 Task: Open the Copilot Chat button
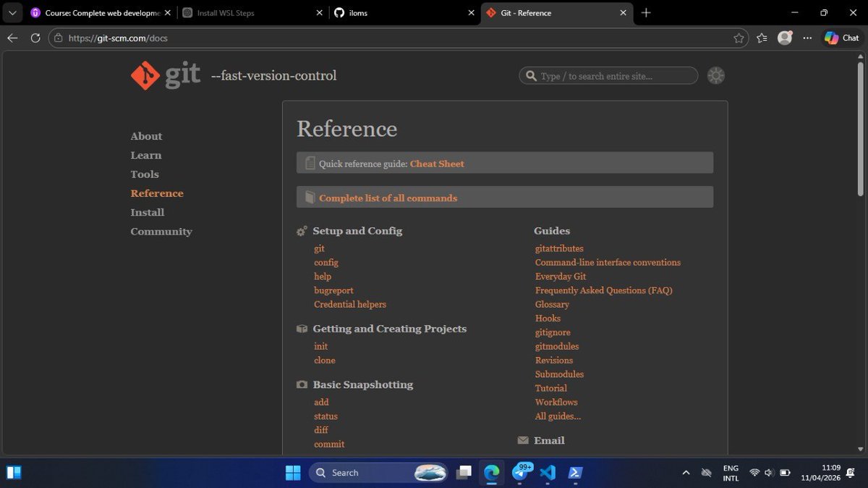click(841, 38)
